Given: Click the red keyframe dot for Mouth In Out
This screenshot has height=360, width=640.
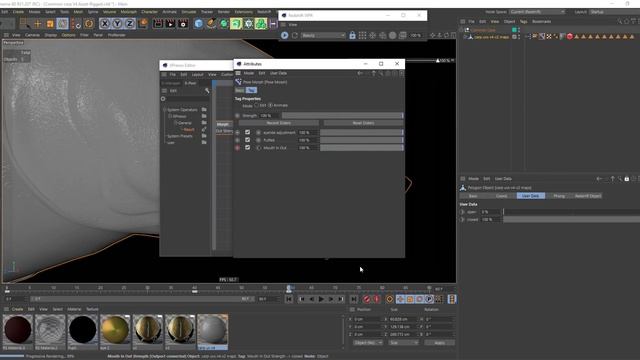Looking at the screenshot, I should tap(238, 148).
